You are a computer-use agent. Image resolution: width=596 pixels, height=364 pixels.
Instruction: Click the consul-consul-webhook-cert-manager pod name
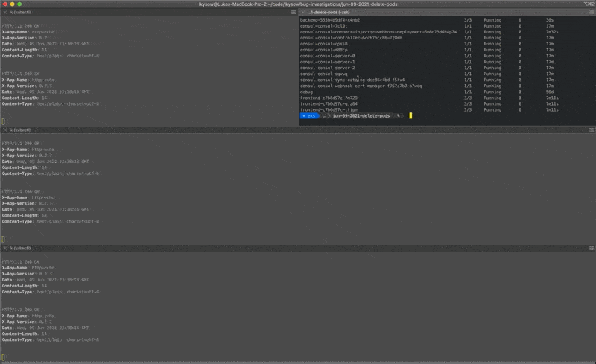pyautogui.click(x=361, y=86)
